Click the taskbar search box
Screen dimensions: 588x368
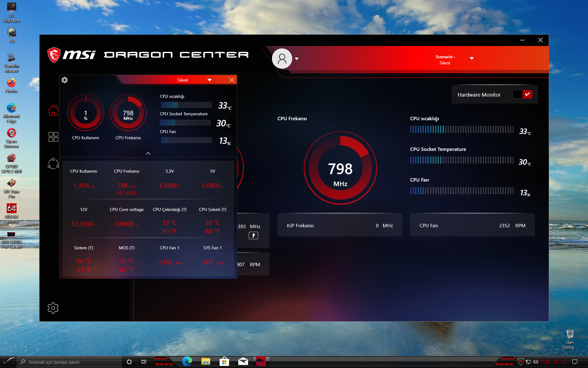coord(70,362)
